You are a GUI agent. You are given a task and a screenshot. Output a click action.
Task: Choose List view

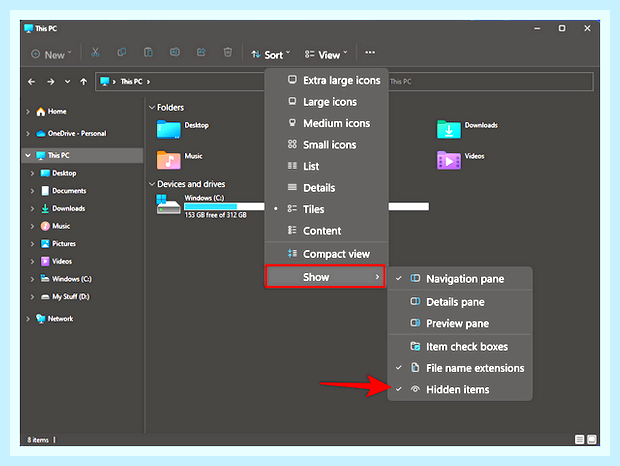(x=326, y=166)
